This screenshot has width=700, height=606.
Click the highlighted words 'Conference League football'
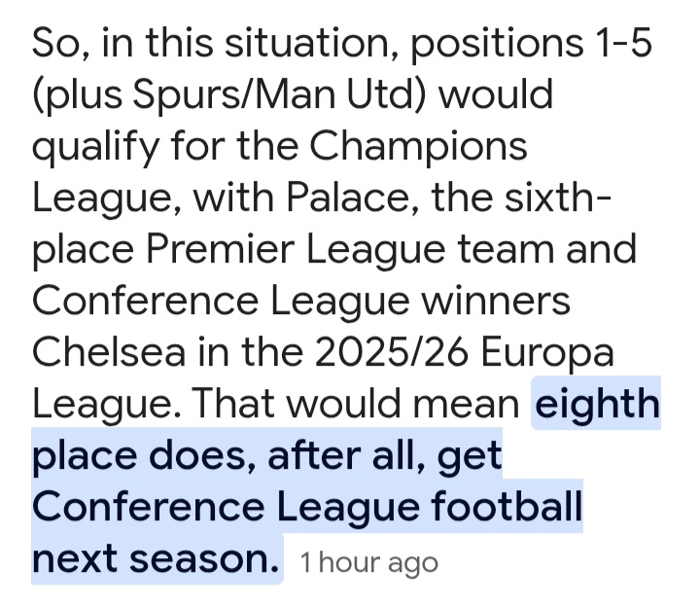click(307, 507)
